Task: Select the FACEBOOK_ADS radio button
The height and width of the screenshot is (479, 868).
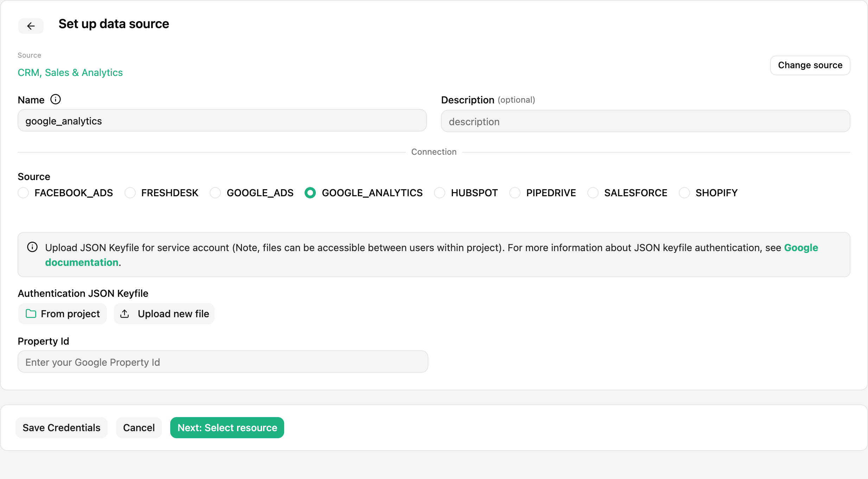Action: click(23, 193)
